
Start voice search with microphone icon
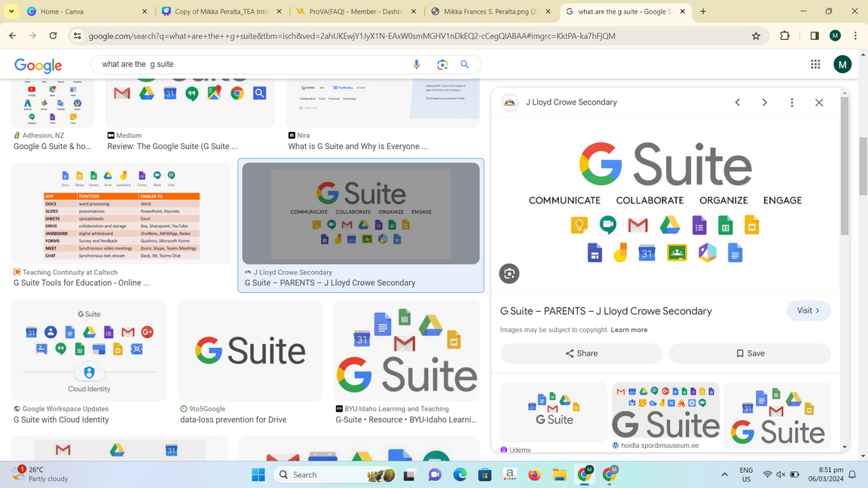pos(416,64)
